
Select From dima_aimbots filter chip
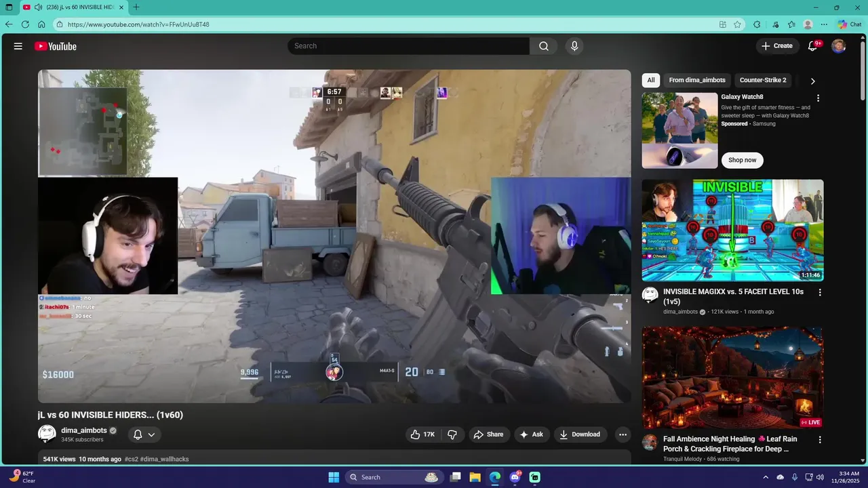(697, 80)
